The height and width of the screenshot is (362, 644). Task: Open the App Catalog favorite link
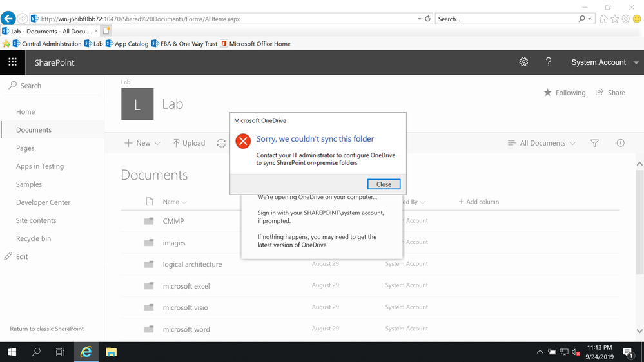click(127, 44)
